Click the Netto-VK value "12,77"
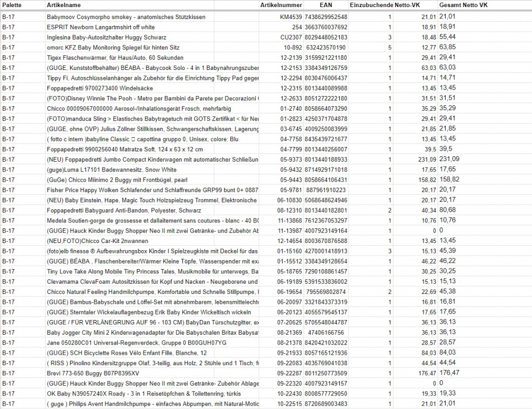532x409 pixels. [x=429, y=48]
